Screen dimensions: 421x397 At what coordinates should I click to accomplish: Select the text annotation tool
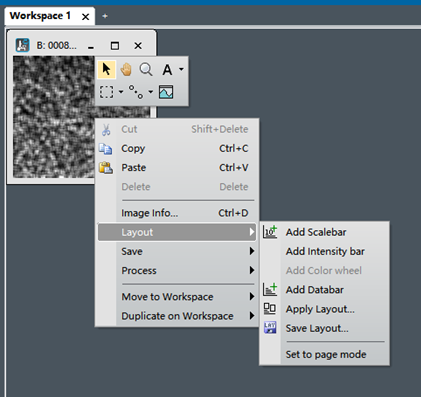click(x=167, y=70)
